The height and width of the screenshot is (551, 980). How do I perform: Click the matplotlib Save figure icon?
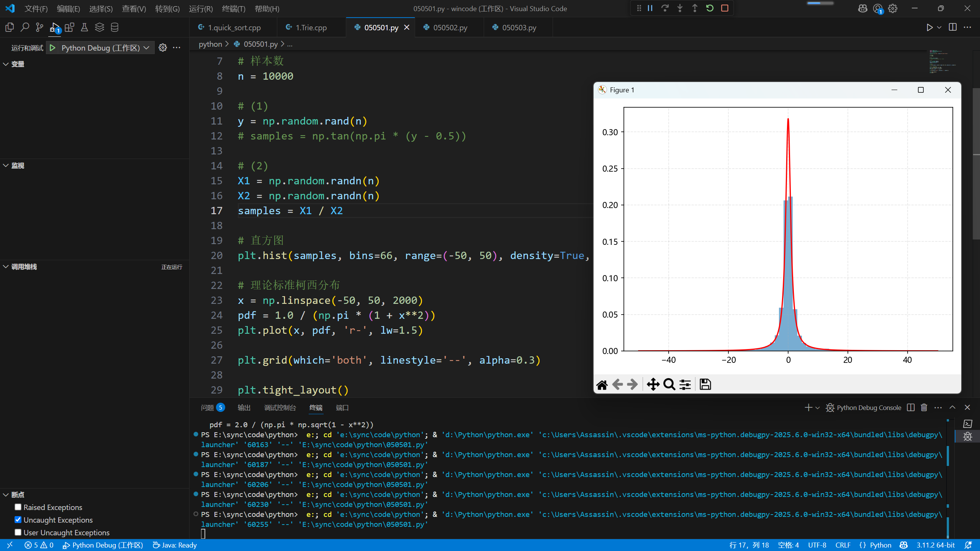tap(705, 384)
